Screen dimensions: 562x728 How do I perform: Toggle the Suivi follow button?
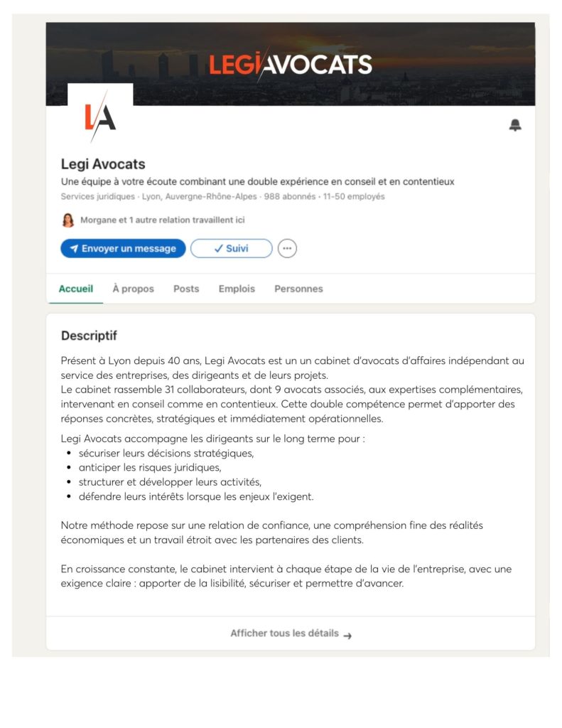232,249
